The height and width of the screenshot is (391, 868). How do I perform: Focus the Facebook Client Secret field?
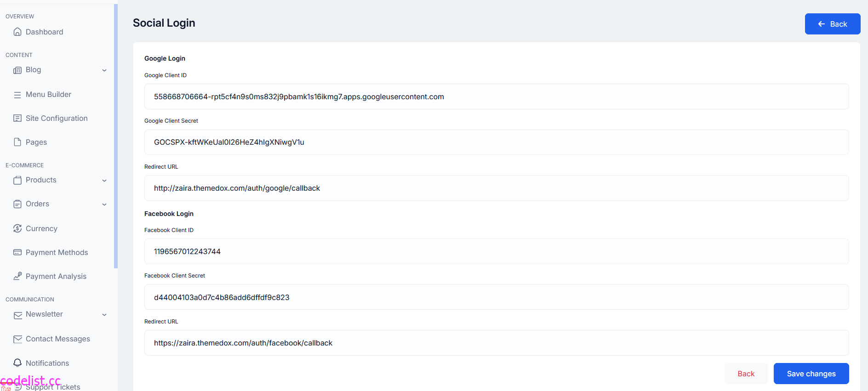[x=497, y=297]
